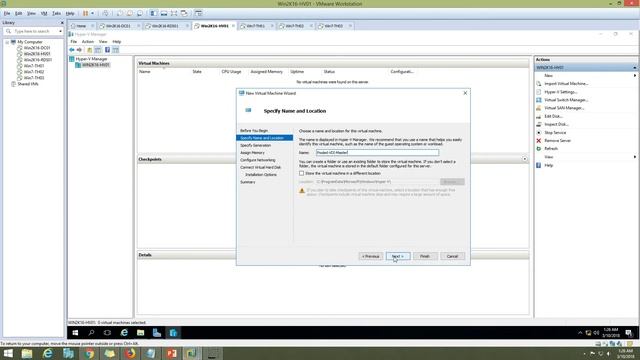Screen dimensions: 640x360
Task: Click the VMware pause/suspend toolbar icon
Action: coord(85,13)
